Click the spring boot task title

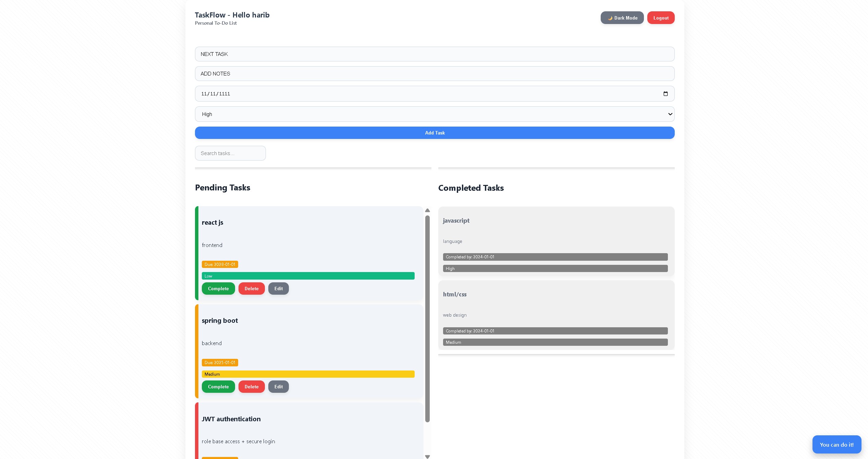coord(220,320)
